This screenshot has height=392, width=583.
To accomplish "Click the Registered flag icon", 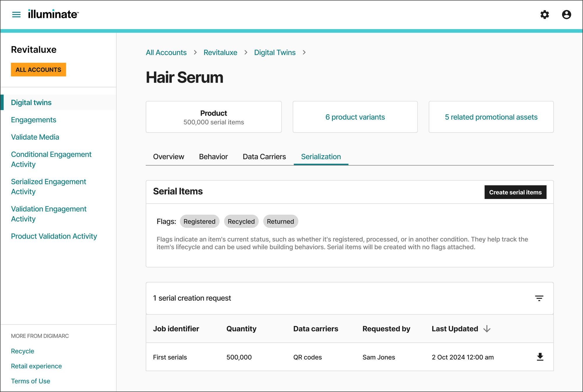I will click(199, 221).
